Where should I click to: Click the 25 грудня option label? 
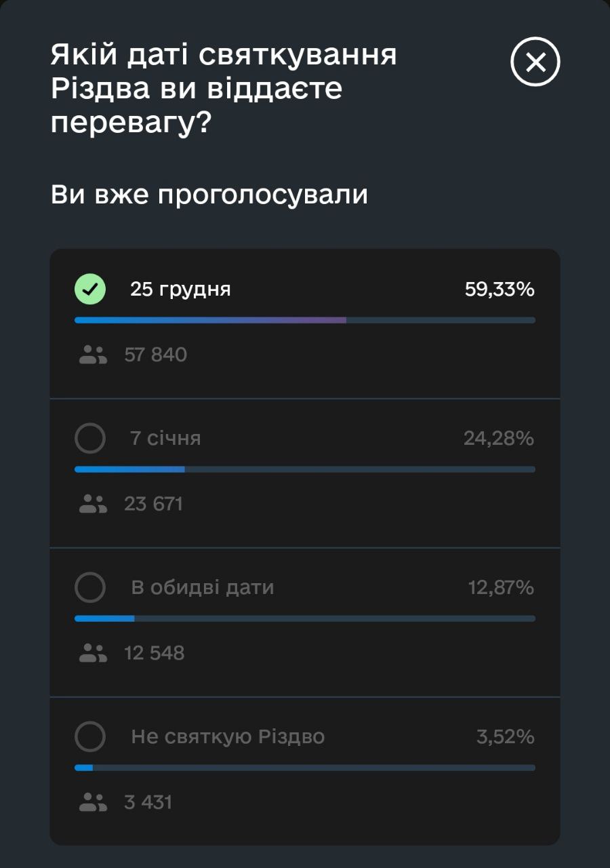click(180, 290)
